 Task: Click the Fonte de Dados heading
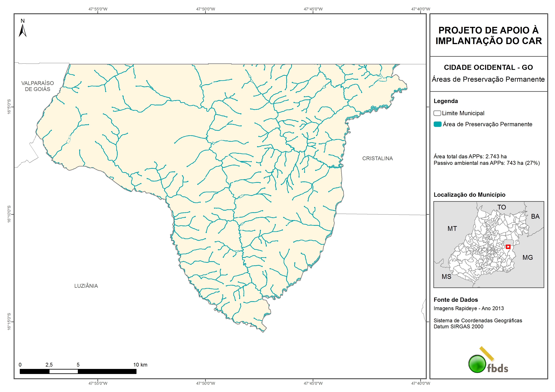(x=456, y=300)
